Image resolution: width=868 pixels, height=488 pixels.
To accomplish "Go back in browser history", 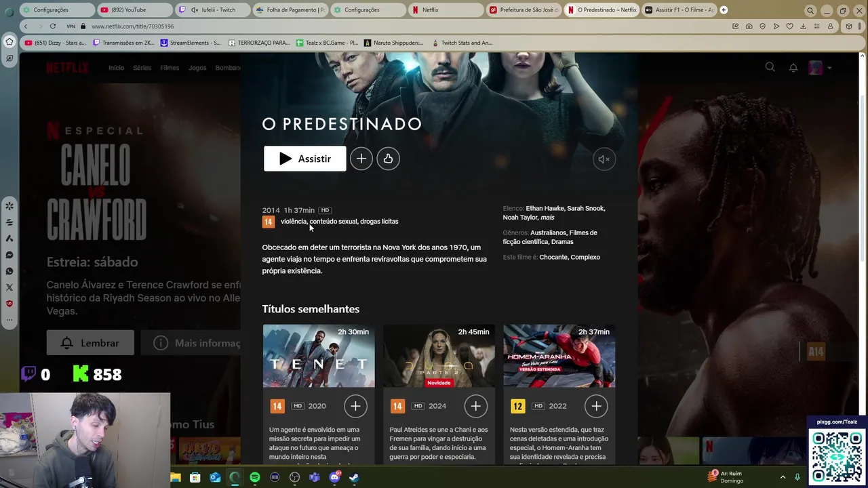I will [x=26, y=26].
